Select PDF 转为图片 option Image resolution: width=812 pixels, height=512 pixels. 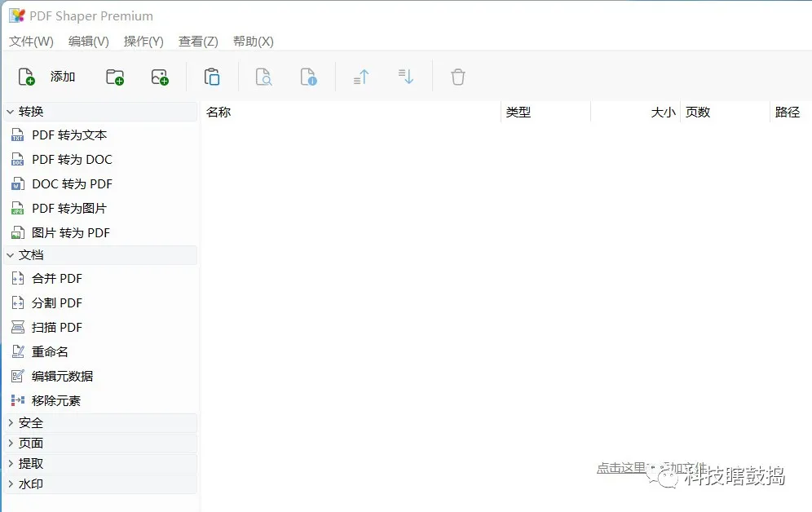click(x=69, y=208)
